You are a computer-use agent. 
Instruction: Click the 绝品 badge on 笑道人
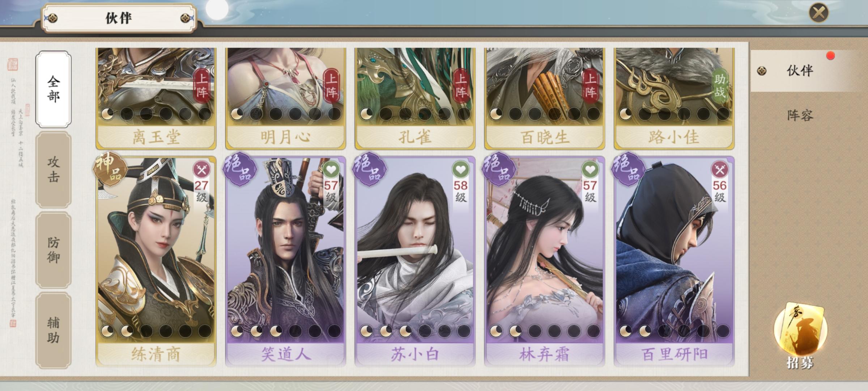[239, 169]
